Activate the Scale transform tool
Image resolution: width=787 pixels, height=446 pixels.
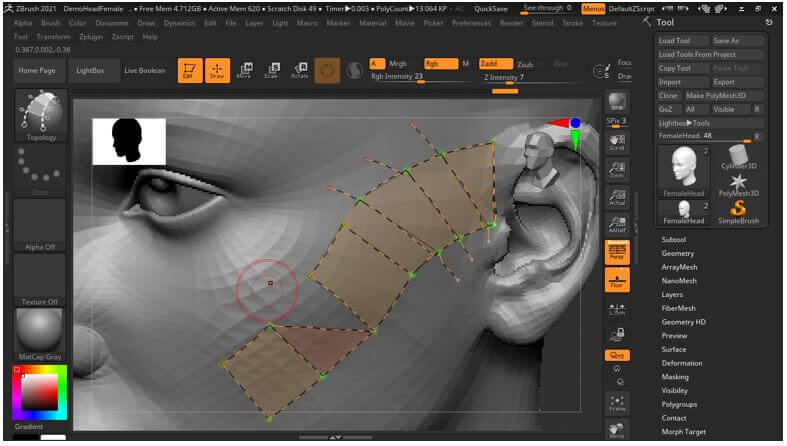[272, 70]
